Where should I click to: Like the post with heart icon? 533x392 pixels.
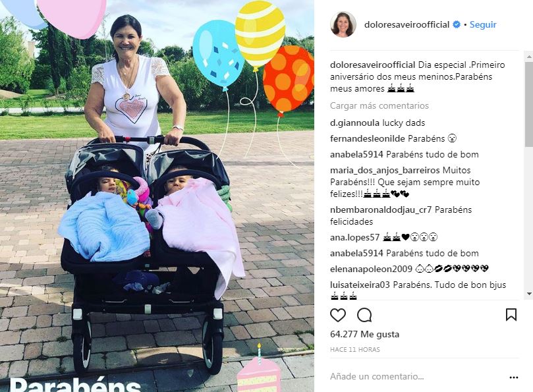338,315
